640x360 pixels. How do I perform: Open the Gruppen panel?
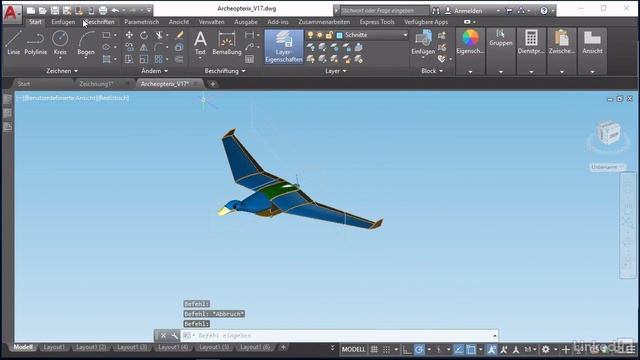[x=500, y=38]
